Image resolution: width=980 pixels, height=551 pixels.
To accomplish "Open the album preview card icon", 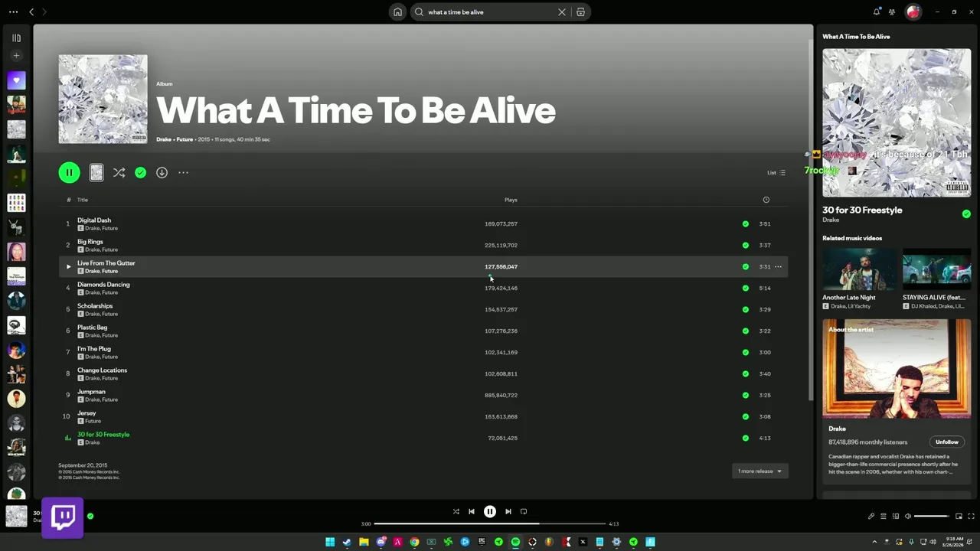I will pyautogui.click(x=96, y=173).
